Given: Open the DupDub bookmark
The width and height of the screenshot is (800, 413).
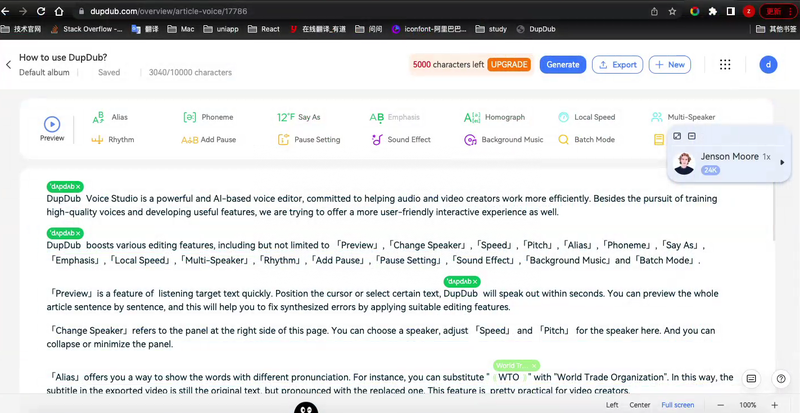Looking at the screenshot, I should pos(536,29).
